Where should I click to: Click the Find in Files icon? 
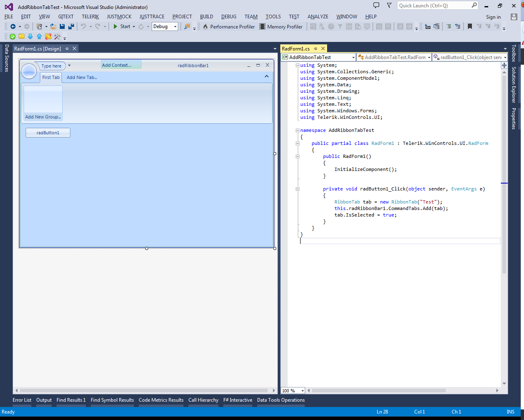(187, 26)
